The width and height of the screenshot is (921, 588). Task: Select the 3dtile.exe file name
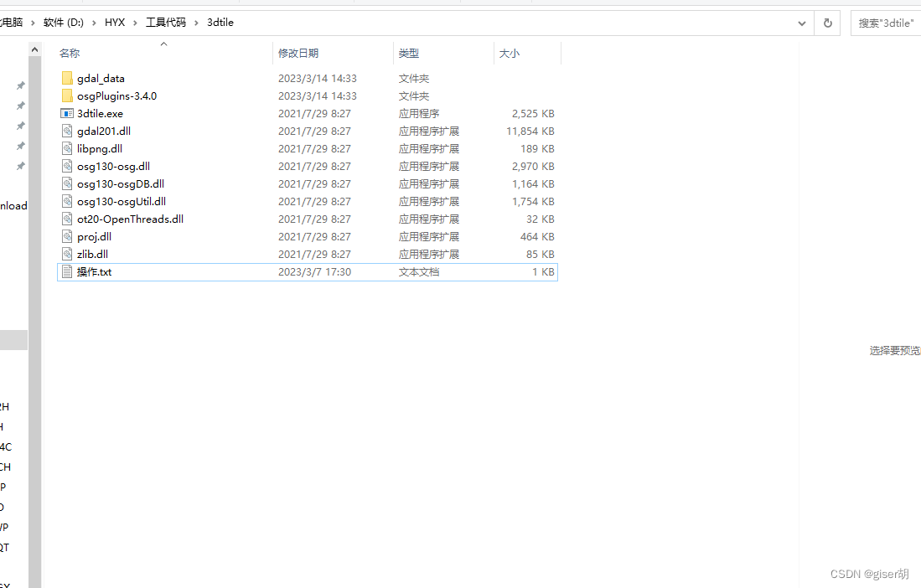coord(100,113)
